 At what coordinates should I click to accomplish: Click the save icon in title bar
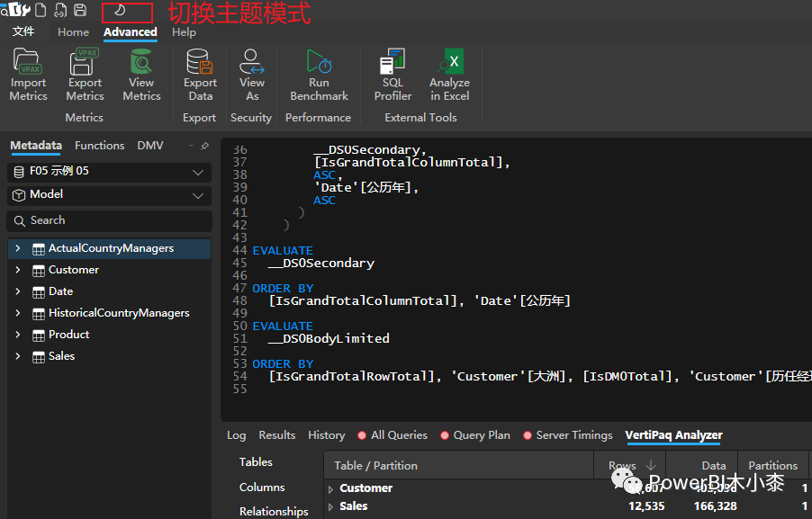(x=80, y=10)
